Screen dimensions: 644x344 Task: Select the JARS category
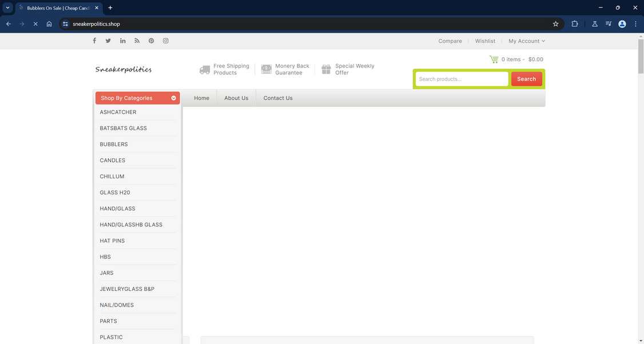click(106, 273)
